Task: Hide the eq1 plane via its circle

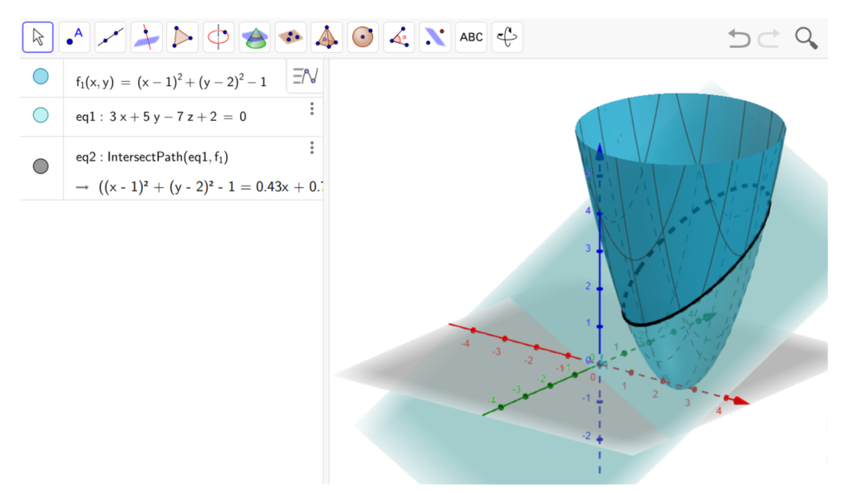Action: pyautogui.click(x=41, y=115)
